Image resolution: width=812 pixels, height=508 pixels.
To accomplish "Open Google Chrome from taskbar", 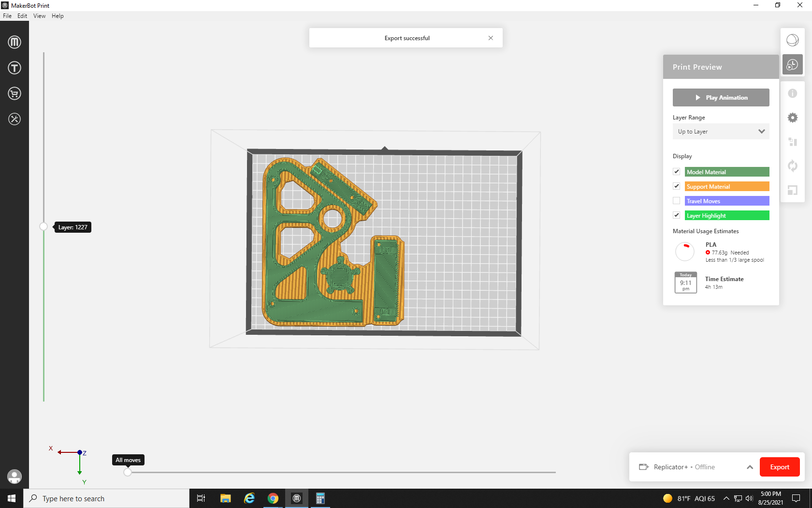I will point(273,498).
